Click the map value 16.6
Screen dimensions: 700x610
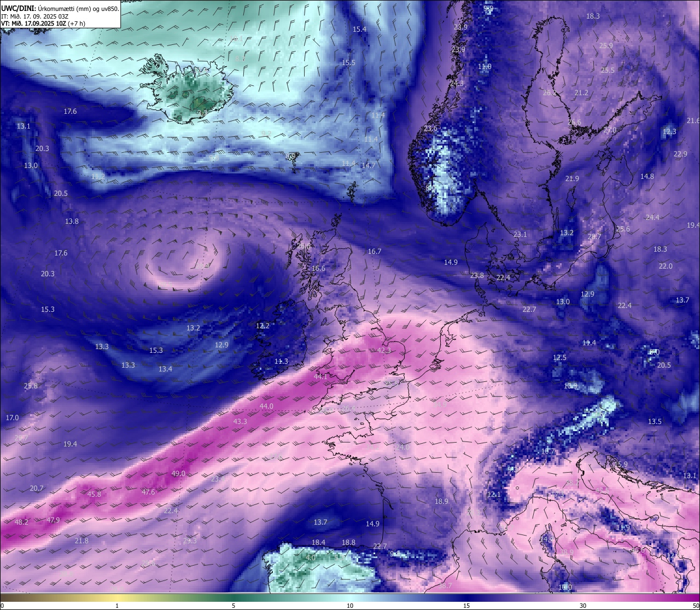tap(318, 268)
